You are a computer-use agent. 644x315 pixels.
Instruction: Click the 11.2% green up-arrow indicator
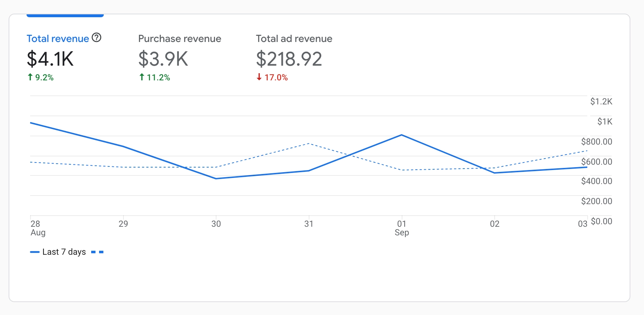pos(155,77)
